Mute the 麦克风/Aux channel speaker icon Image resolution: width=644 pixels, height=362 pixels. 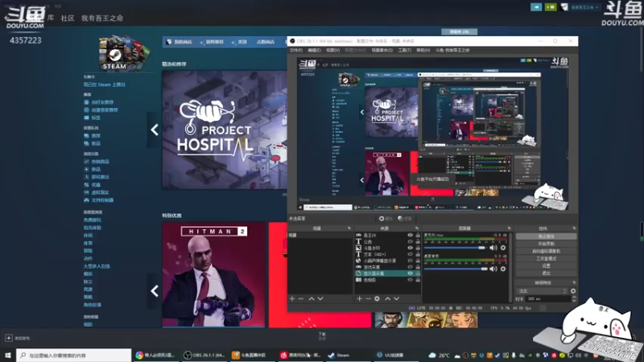[493, 248]
